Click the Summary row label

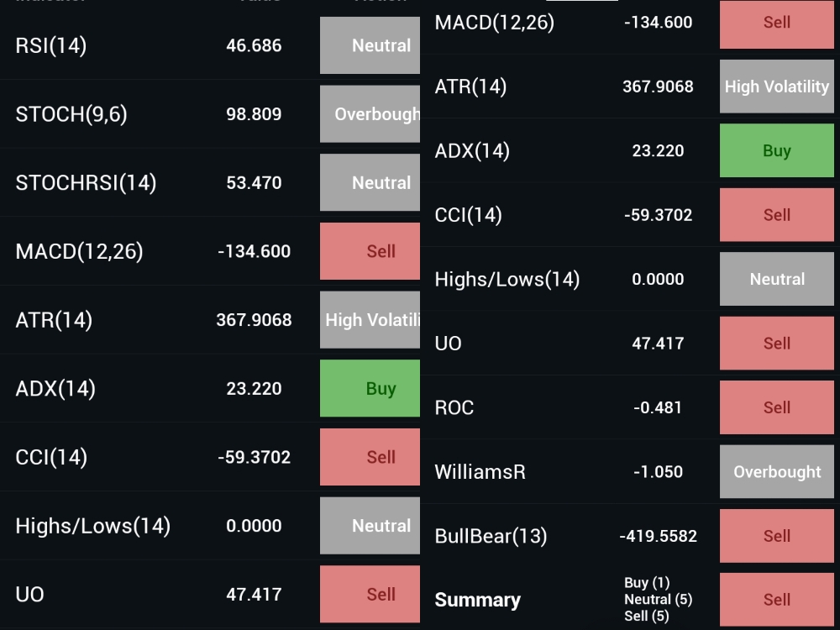click(x=477, y=600)
